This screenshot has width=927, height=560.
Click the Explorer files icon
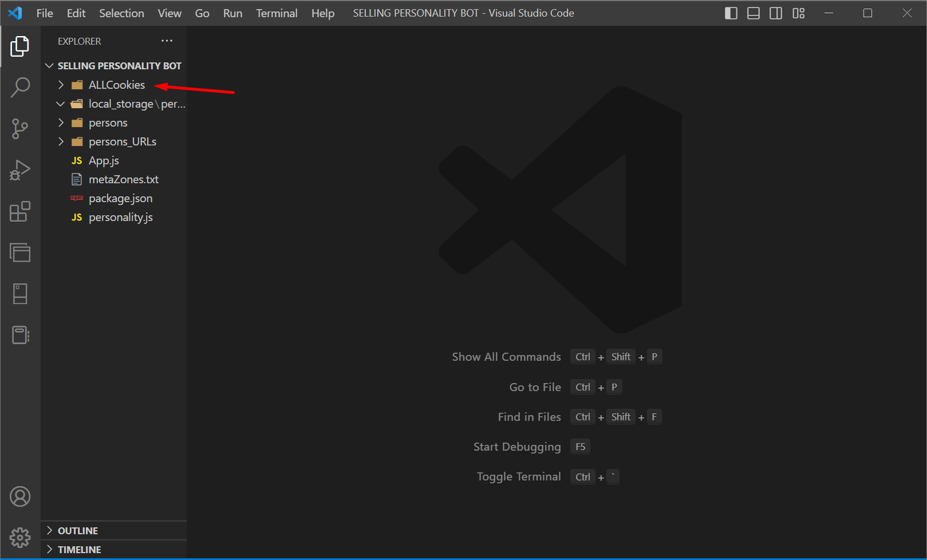tap(20, 46)
